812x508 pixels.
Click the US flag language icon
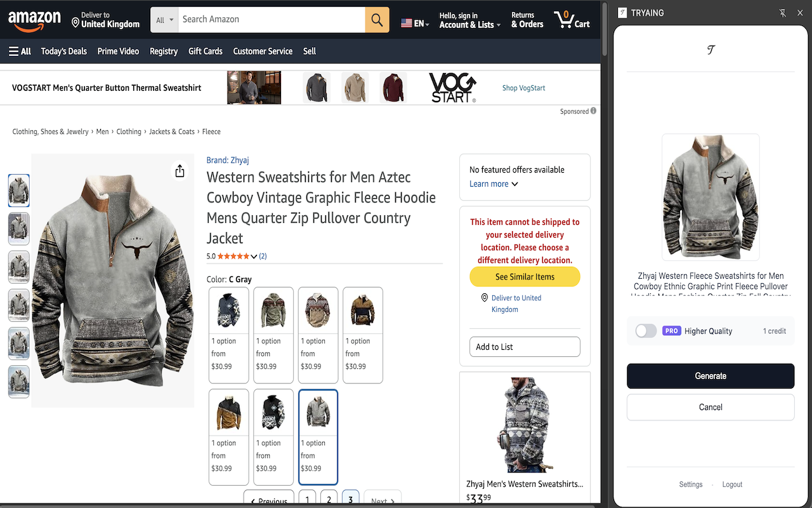pyautogui.click(x=407, y=22)
